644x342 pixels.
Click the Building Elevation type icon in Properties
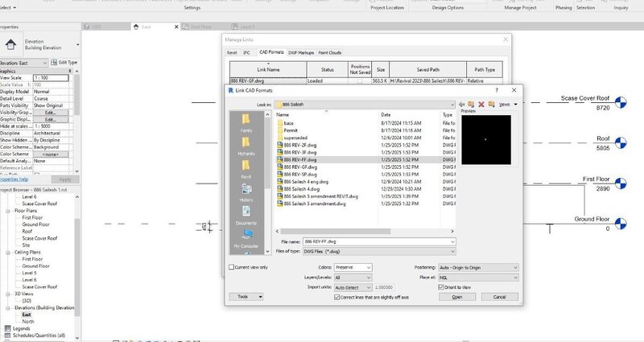(10, 44)
